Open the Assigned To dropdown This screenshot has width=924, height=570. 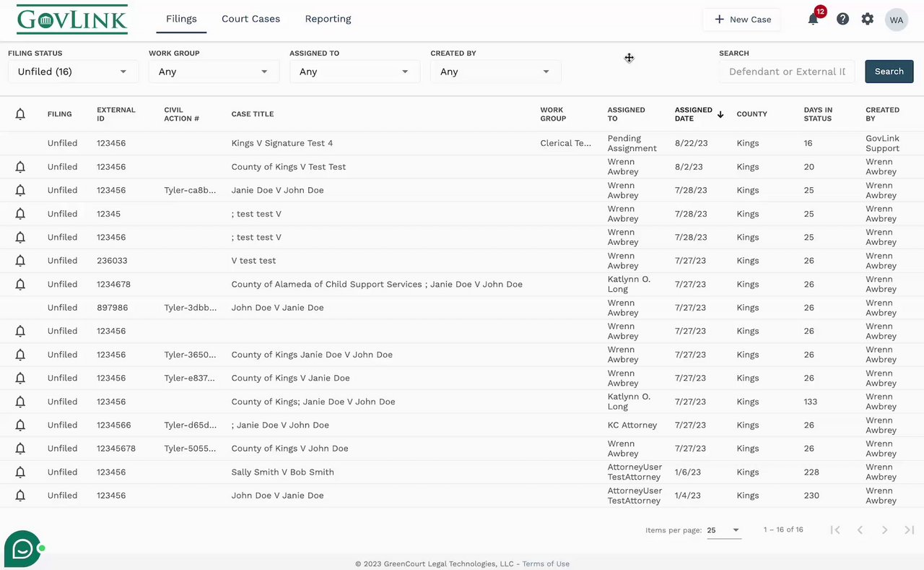[x=354, y=72]
